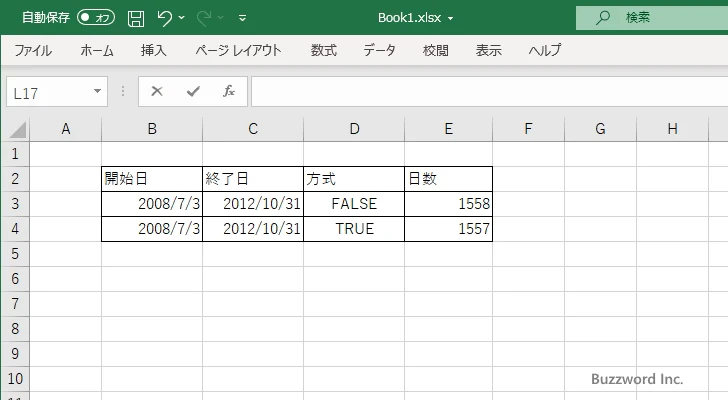Select cell with FALSE
Screen dimensions: 728x400
tap(354, 204)
